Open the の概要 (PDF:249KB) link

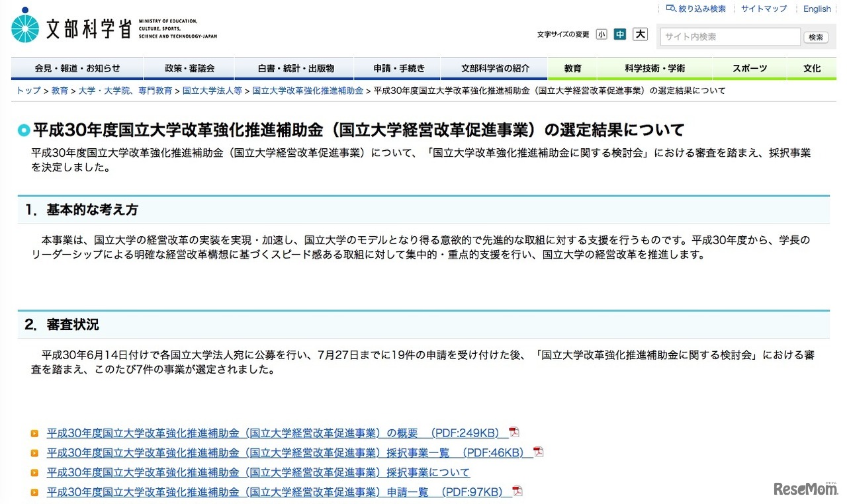click(277, 434)
